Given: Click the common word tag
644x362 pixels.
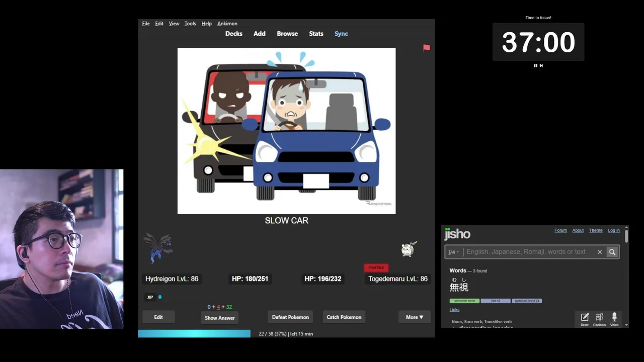Looking at the screenshot, I should [x=464, y=301].
